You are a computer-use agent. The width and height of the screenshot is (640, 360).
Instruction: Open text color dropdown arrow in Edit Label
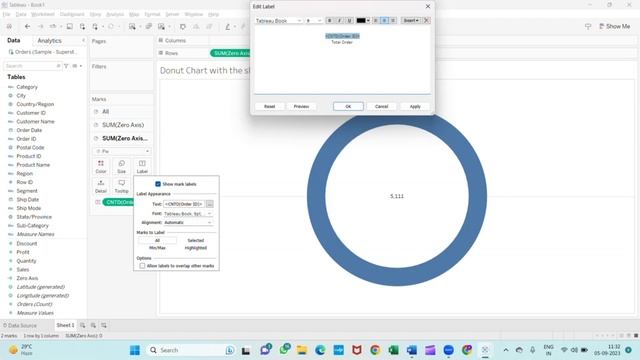[368, 20]
